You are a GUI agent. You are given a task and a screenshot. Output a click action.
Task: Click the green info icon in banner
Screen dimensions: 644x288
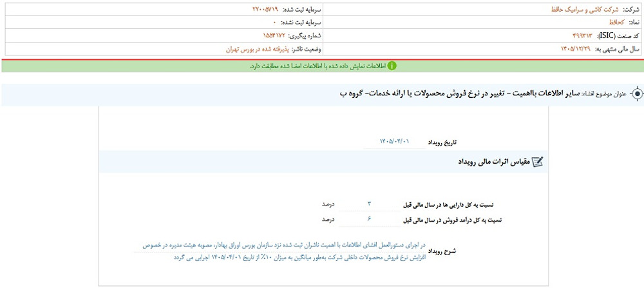[x=393, y=66]
